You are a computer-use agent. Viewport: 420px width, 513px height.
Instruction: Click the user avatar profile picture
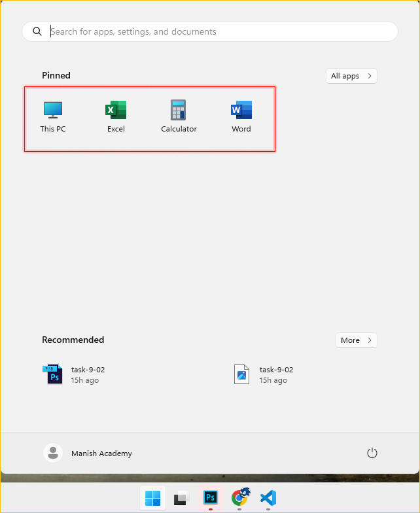pos(52,453)
